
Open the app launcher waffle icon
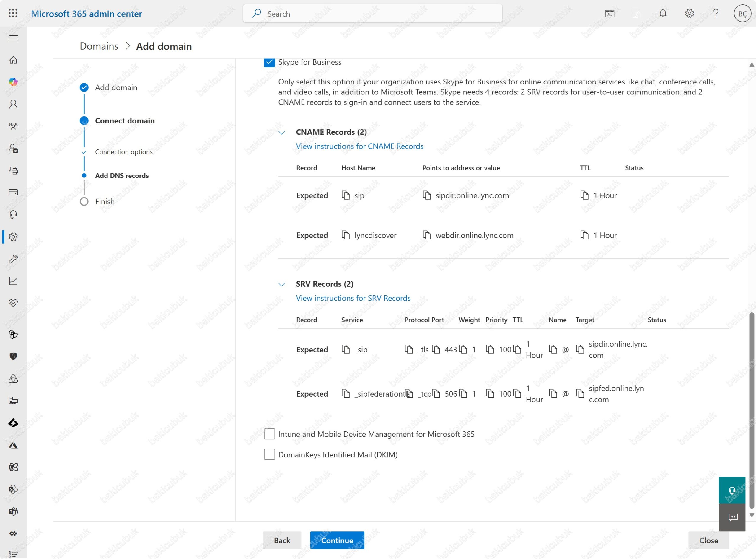tap(13, 14)
